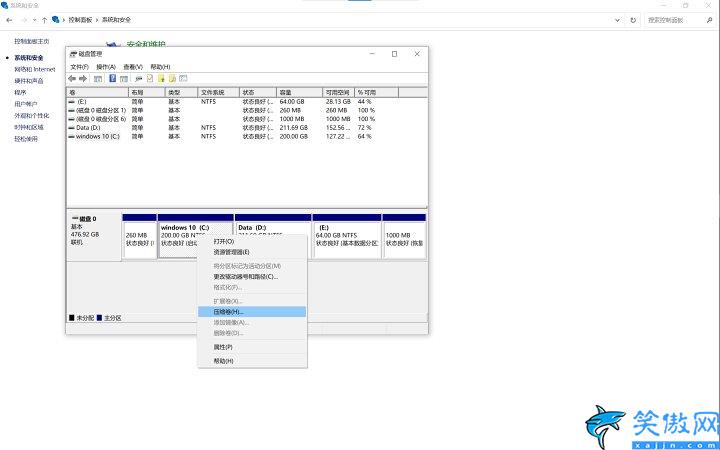720x450 pixels.
Task: Click the Disk Management title bar app icon
Action: 73,54
